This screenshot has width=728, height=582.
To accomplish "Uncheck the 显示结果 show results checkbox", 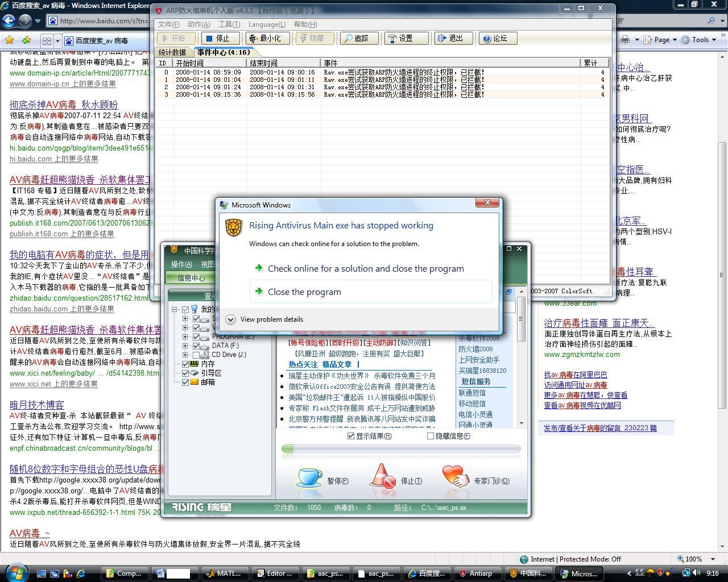I will click(x=351, y=436).
